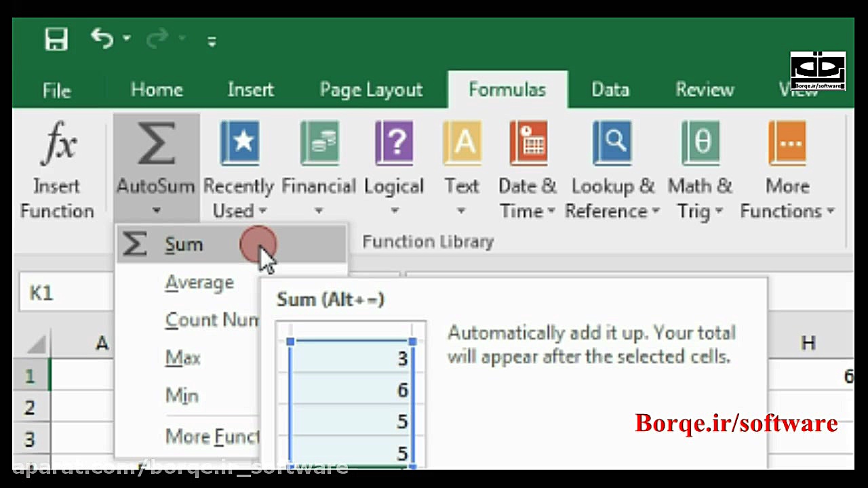Save the workbook with the floppy icon

point(56,39)
